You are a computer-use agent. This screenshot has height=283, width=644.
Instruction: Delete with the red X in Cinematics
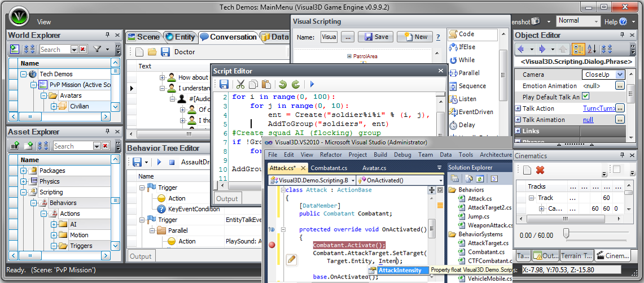(x=540, y=170)
